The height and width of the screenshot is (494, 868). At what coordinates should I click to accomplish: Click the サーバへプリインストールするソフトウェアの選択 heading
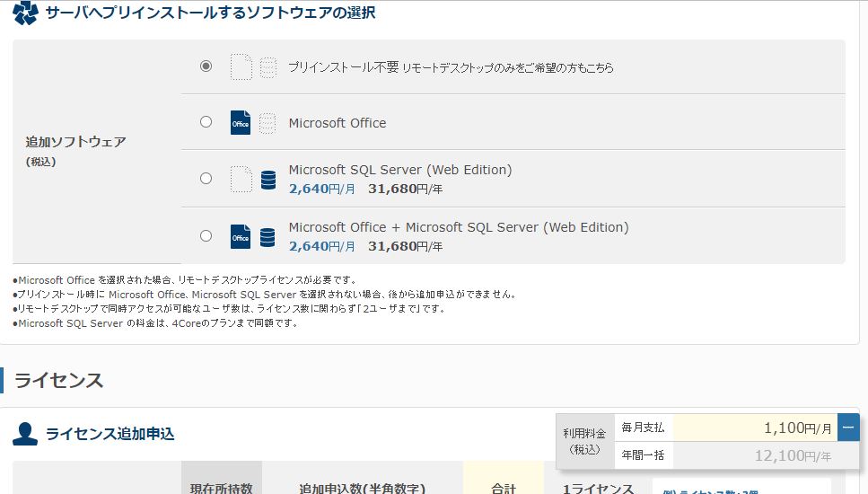pyautogui.click(x=210, y=13)
